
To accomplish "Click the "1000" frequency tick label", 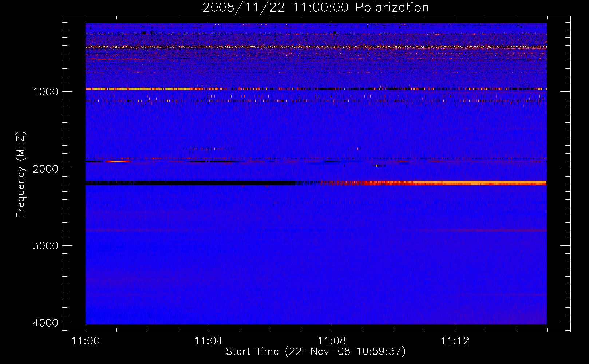I will tap(46, 92).
